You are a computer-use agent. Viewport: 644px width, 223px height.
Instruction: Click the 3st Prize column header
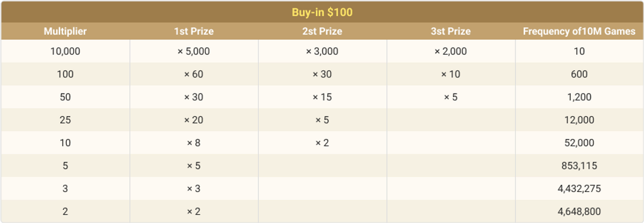click(451, 31)
